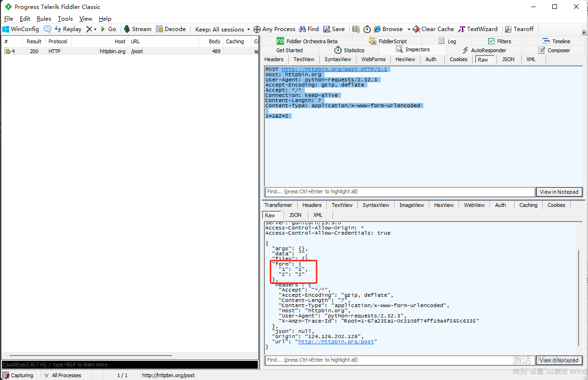Image resolution: width=588 pixels, height=380 pixels.
Task: Open the Timeline tab
Action: (556, 41)
